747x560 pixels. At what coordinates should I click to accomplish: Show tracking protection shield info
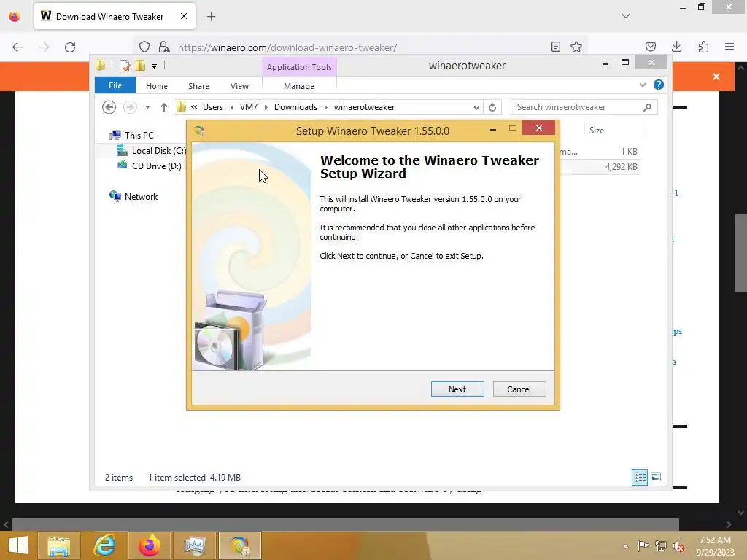tap(144, 47)
